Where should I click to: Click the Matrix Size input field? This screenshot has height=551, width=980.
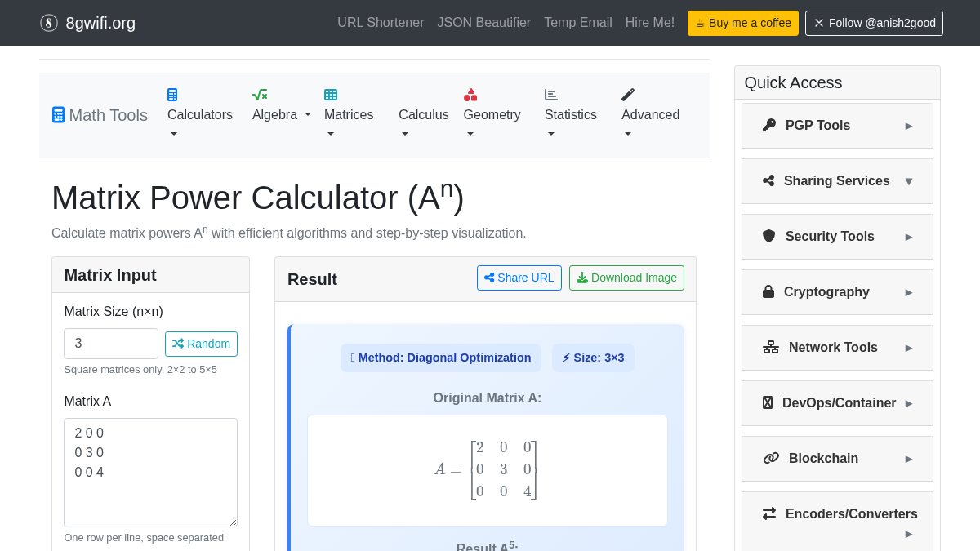111,344
